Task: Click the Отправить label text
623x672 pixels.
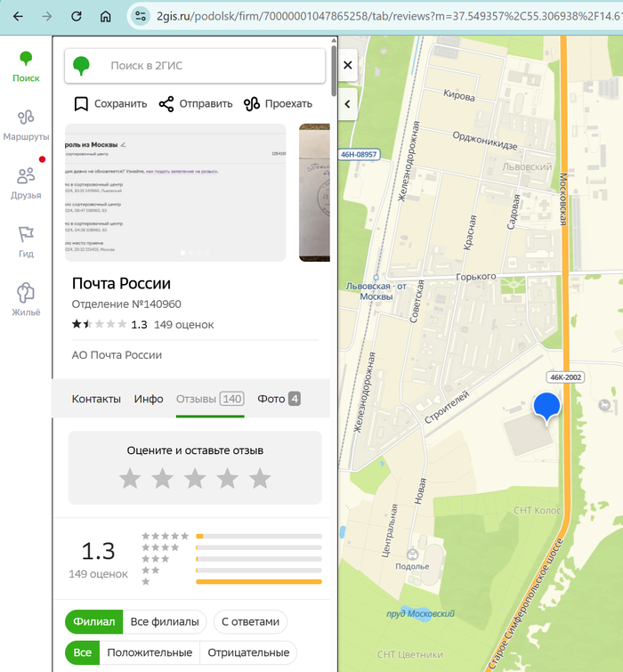Action: click(x=206, y=104)
